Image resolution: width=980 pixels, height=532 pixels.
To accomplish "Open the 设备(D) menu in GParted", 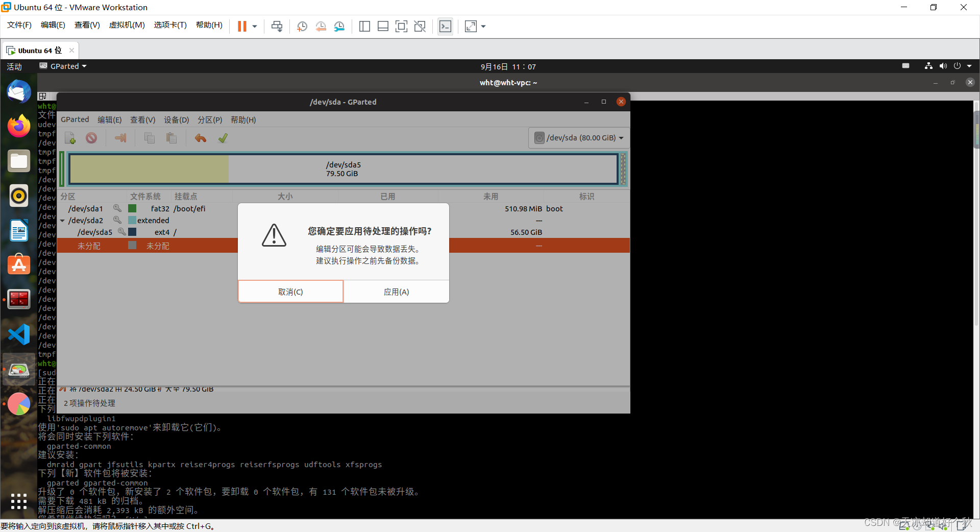I will [x=177, y=119].
